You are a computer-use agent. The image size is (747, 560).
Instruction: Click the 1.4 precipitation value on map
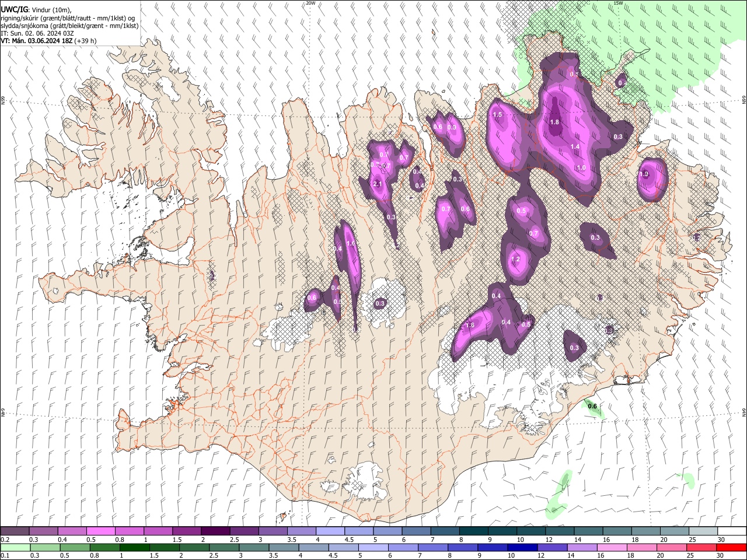click(x=575, y=146)
